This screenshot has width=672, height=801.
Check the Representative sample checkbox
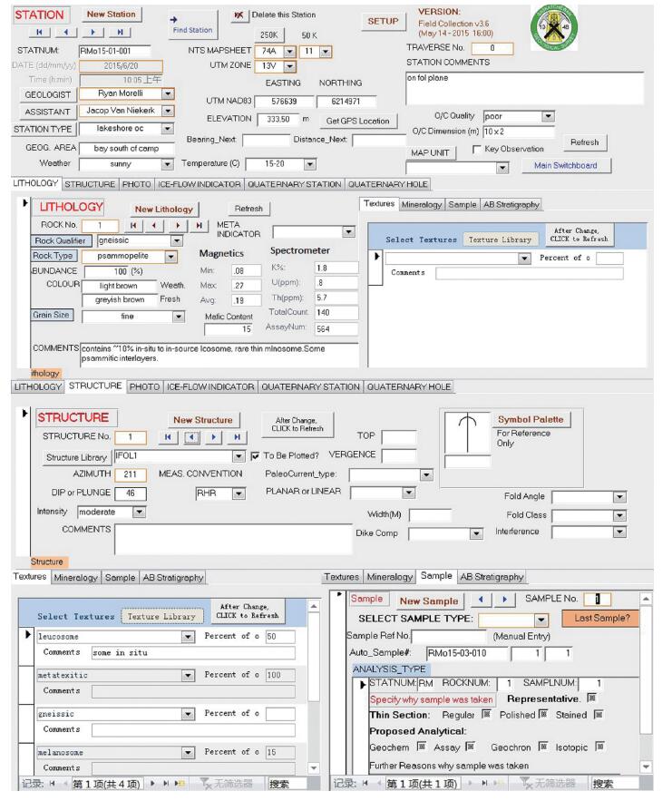[591, 698]
